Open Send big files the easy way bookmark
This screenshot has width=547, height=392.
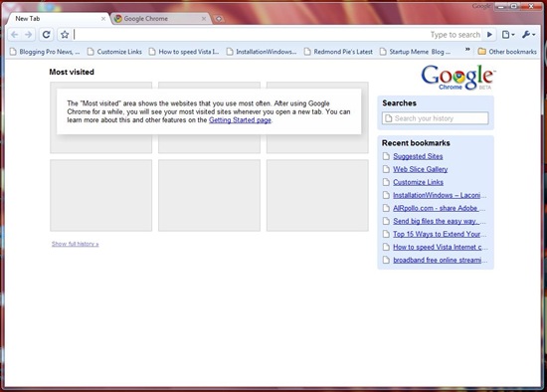pos(440,221)
